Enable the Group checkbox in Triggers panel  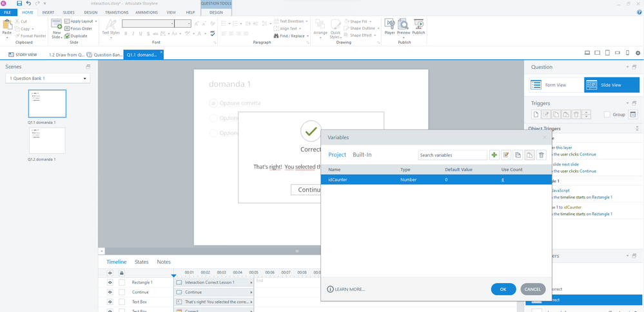(x=607, y=115)
